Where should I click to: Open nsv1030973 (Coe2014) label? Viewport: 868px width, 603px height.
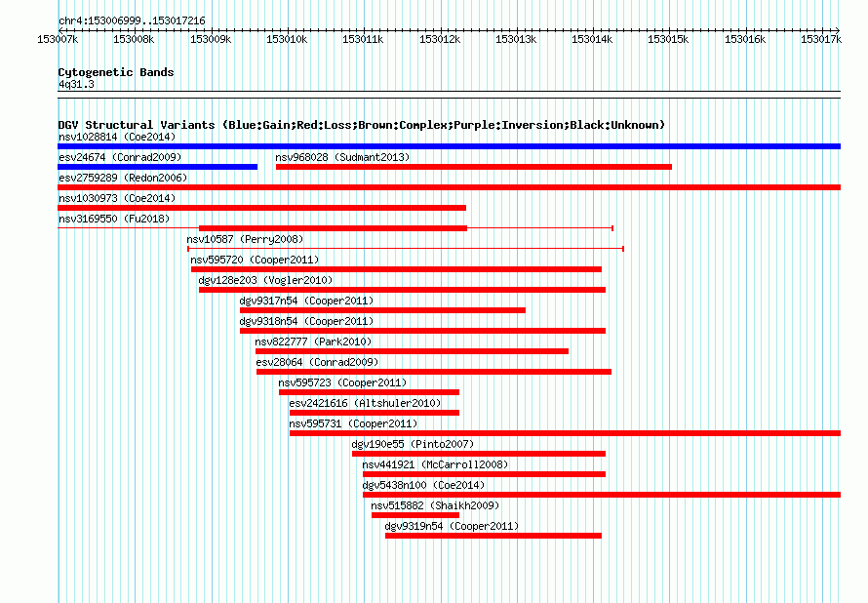click(117, 198)
